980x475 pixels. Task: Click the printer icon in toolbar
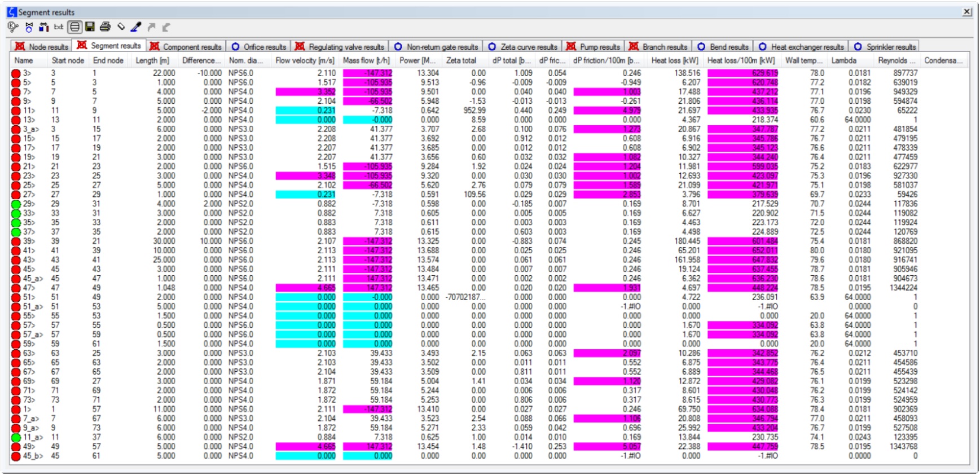click(x=105, y=27)
